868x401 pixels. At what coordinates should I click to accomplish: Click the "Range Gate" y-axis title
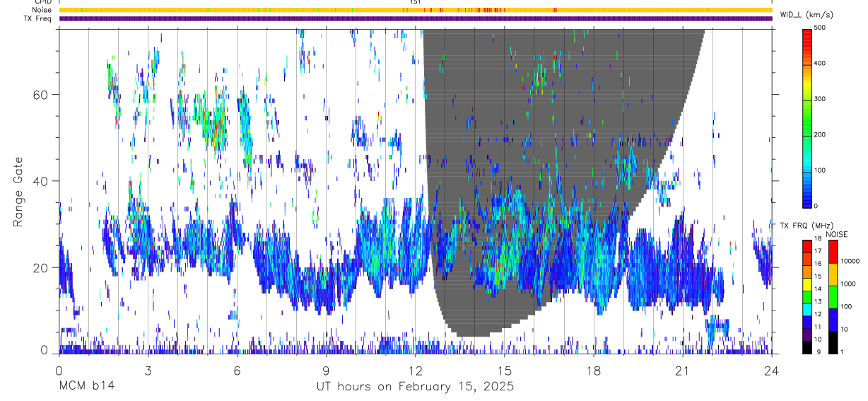[18, 193]
